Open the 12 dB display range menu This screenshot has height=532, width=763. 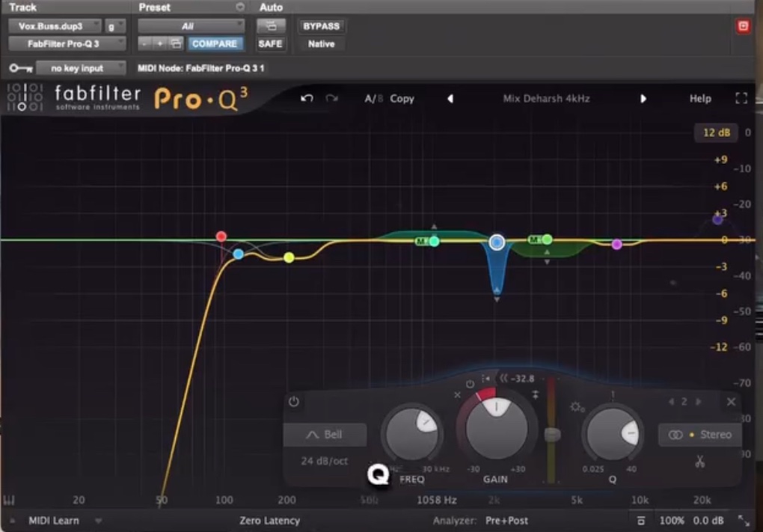pos(717,132)
